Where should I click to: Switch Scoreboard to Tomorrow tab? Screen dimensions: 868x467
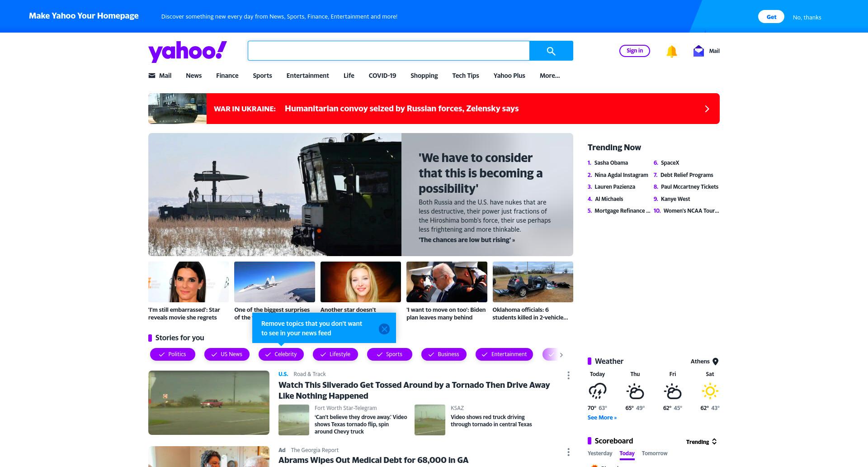pyautogui.click(x=655, y=453)
